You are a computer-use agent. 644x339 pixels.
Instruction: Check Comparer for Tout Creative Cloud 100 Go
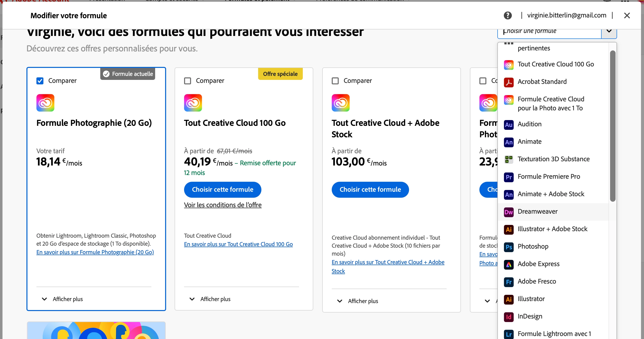[x=188, y=81]
